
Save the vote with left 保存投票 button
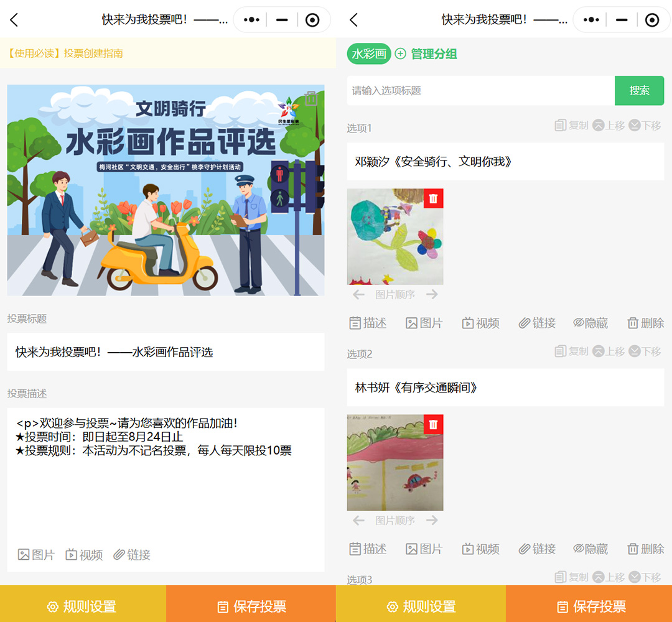click(x=251, y=606)
